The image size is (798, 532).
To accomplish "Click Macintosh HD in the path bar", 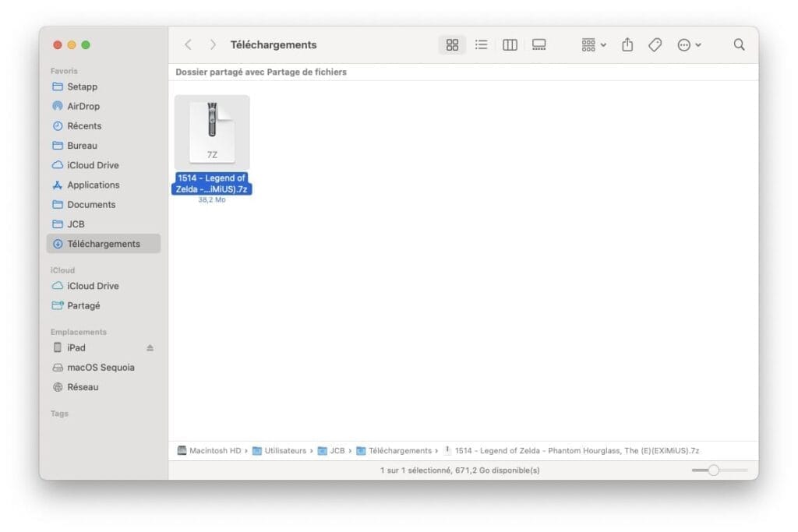I will point(214,451).
